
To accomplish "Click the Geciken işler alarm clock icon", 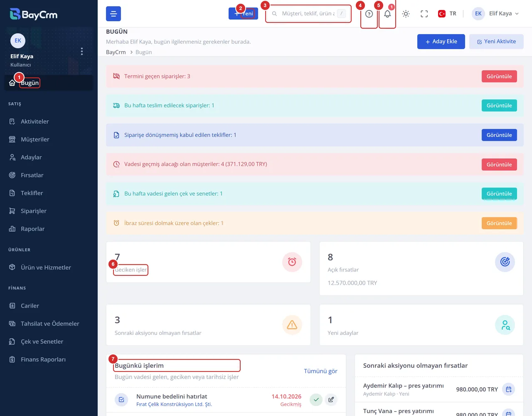I will coord(292,262).
